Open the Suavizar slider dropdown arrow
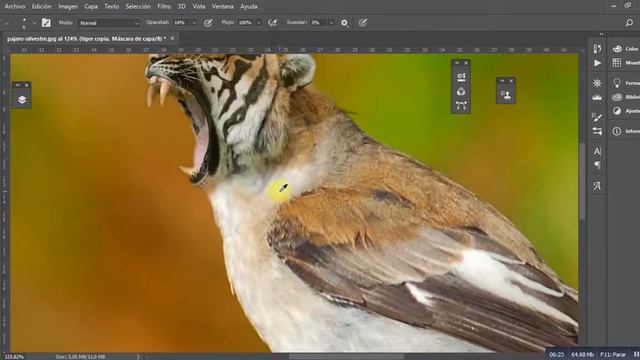 [x=331, y=23]
